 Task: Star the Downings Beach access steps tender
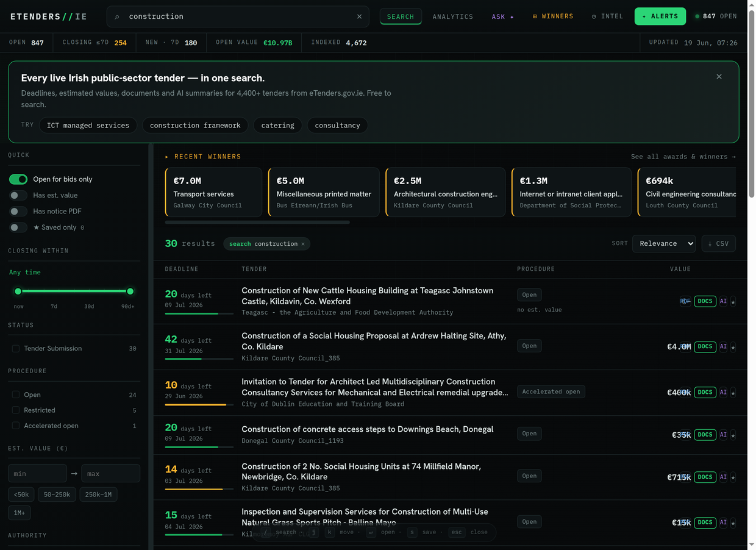733,435
